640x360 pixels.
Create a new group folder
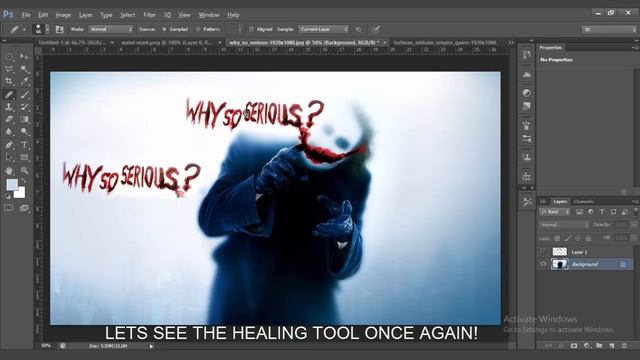pyautogui.click(x=599, y=346)
